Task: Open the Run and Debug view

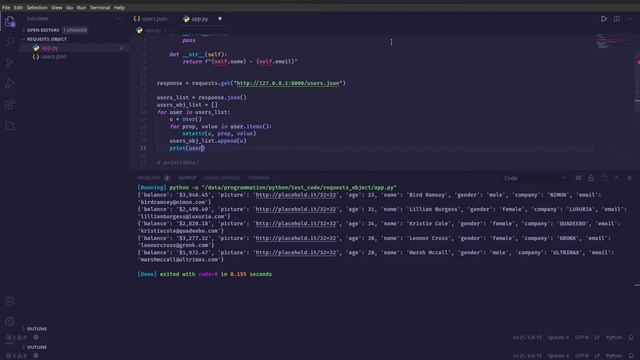Action: click(x=10, y=83)
